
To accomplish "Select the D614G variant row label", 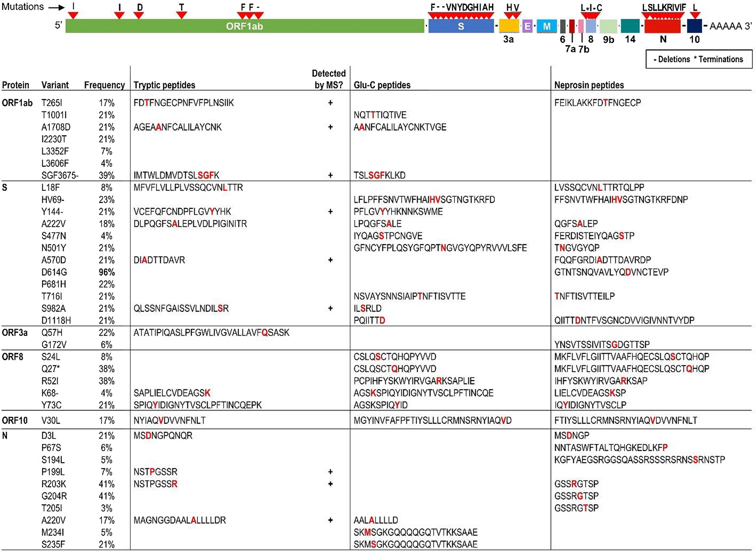I will pyautogui.click(x=54, y=272).
